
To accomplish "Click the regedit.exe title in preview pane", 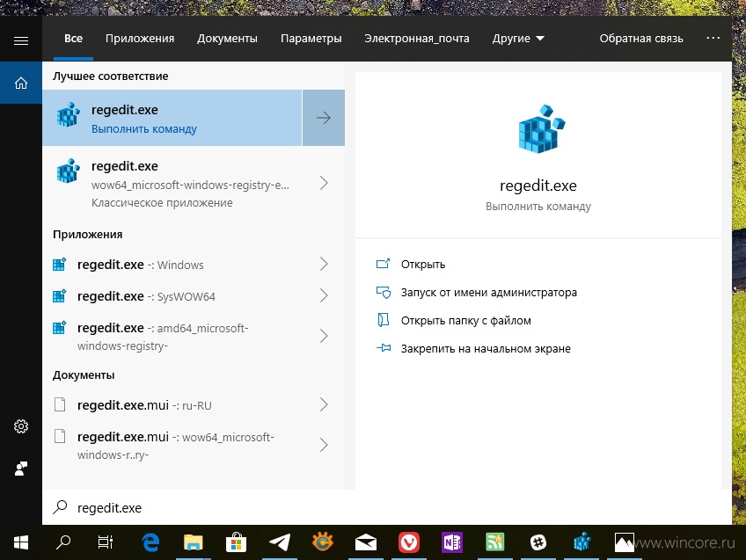I will coord(538,185).
